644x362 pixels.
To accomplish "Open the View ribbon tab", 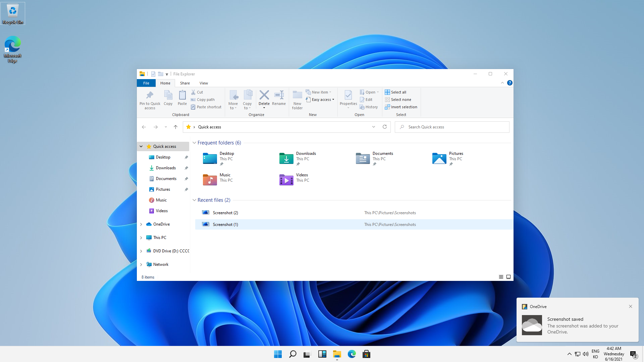I will tap(204, 83).
